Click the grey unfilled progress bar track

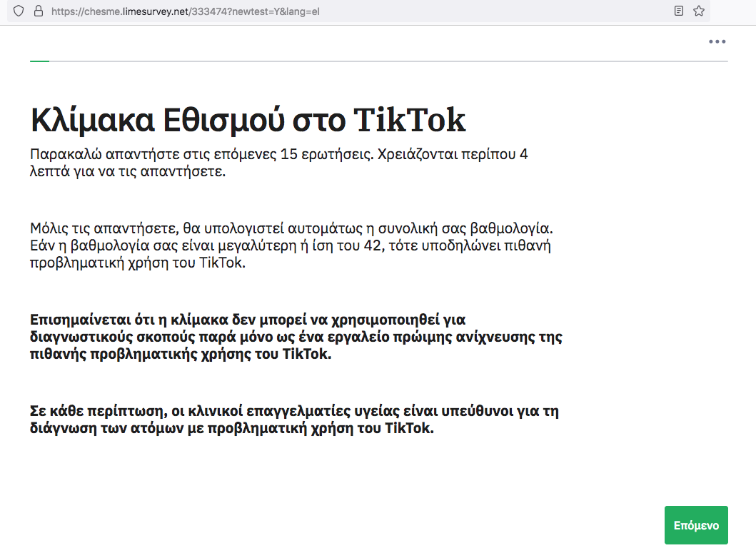(x=385, y=61)
